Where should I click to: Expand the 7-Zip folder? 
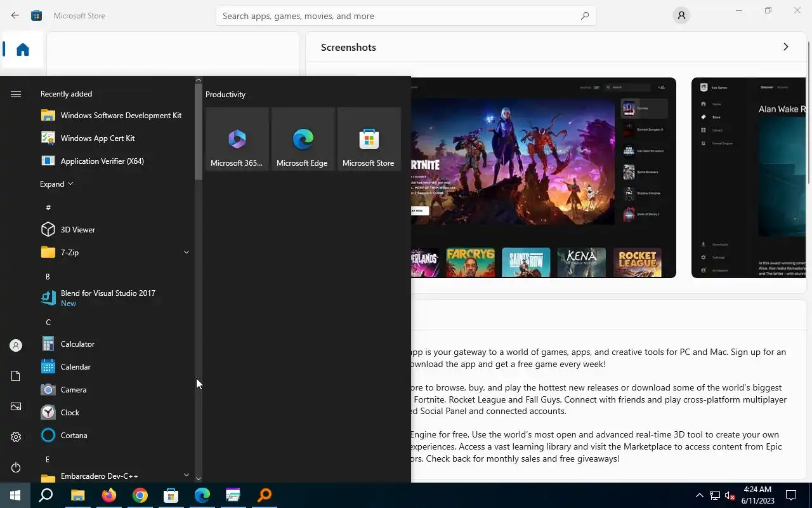[115, 253]
